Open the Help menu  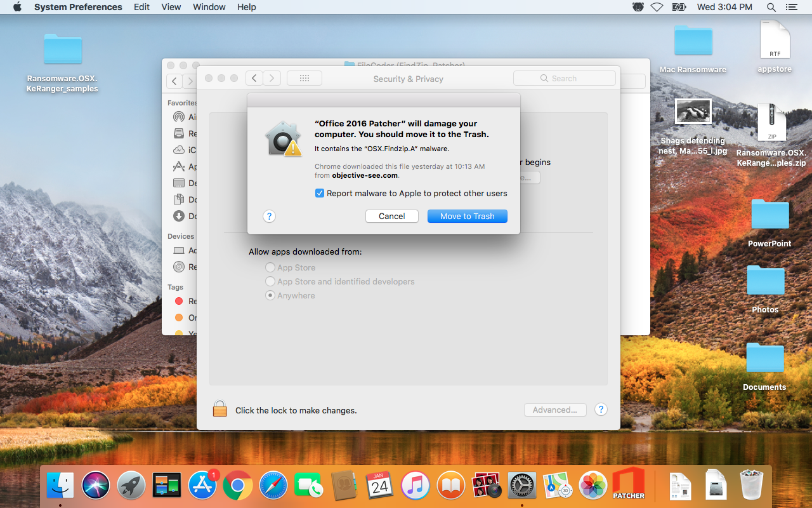(247, 7)
